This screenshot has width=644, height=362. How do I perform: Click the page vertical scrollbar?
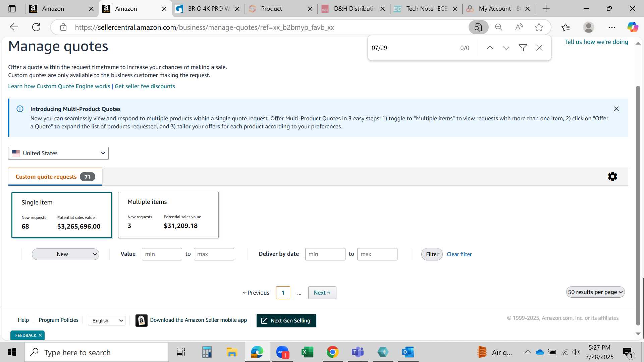[638, 205]
